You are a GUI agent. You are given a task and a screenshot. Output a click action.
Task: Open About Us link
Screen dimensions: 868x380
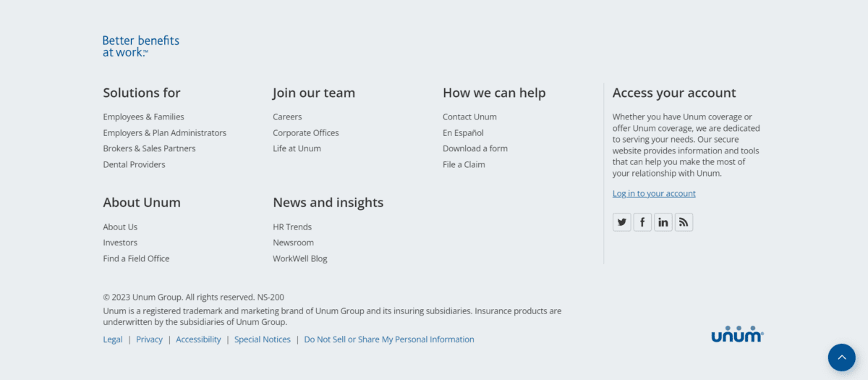pyautogui.click(x=120, y=227)
